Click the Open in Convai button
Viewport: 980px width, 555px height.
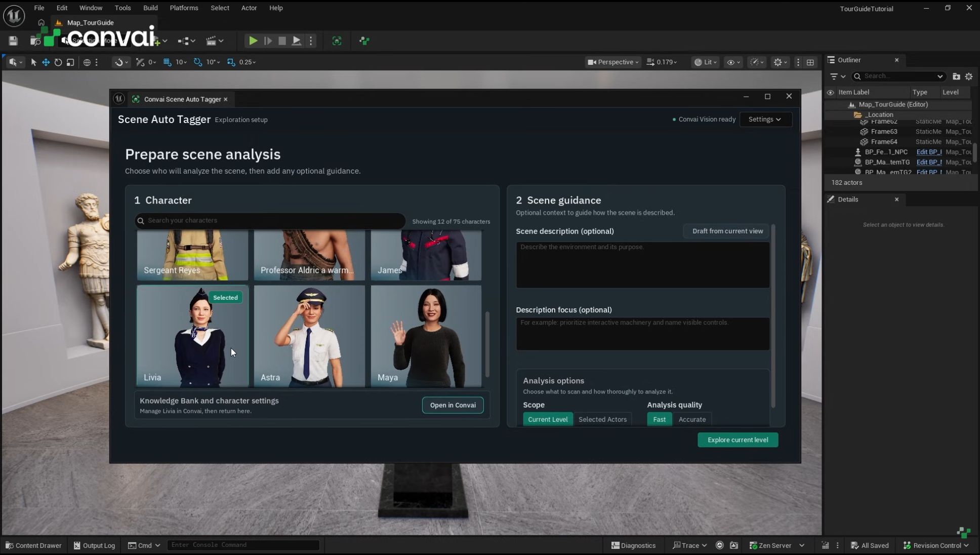[453, 405]
